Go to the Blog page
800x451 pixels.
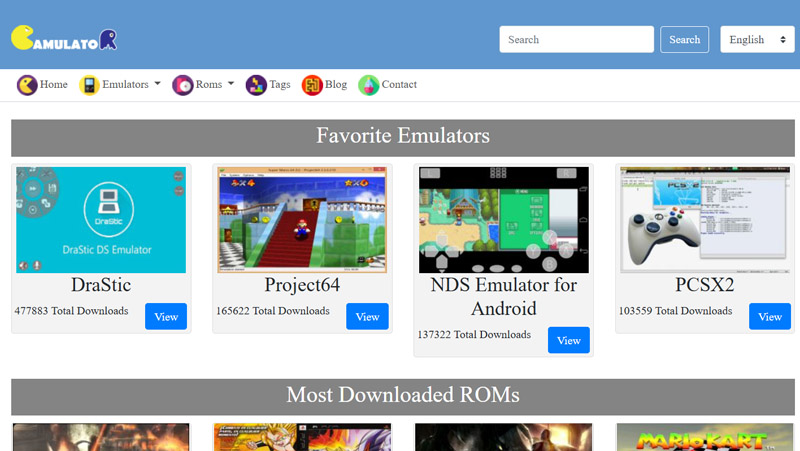click(x=336, y=84)
